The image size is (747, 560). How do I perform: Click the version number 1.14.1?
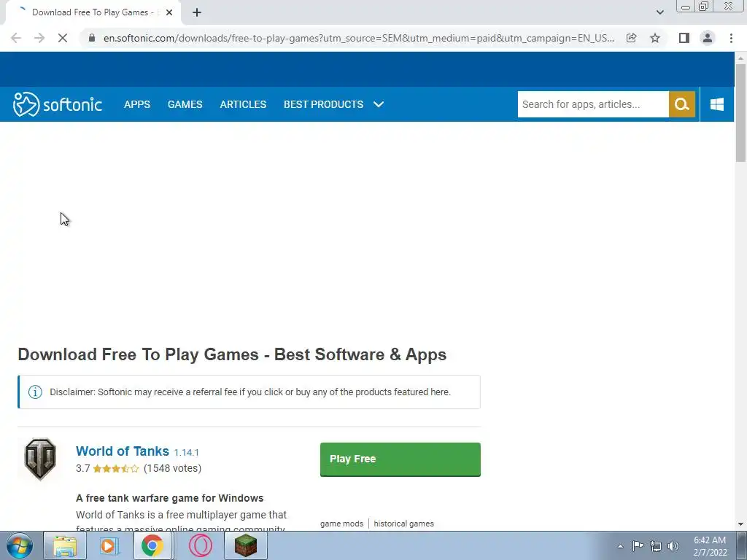186,452
